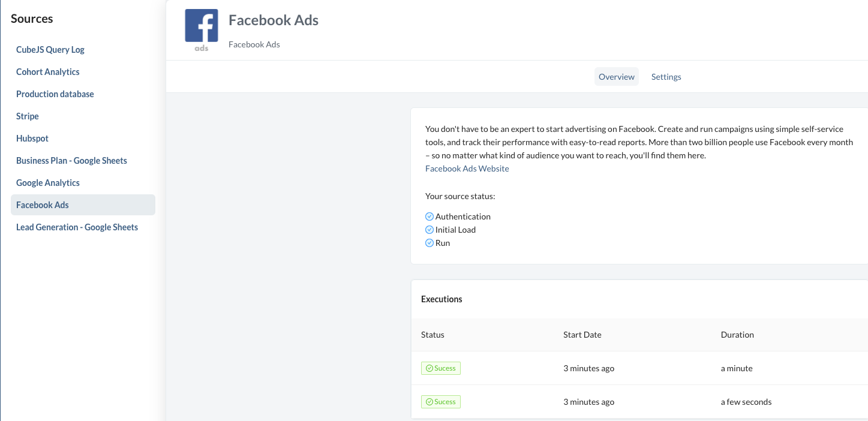
Task: Switch to the Settings tab
Action: [666, 77]
